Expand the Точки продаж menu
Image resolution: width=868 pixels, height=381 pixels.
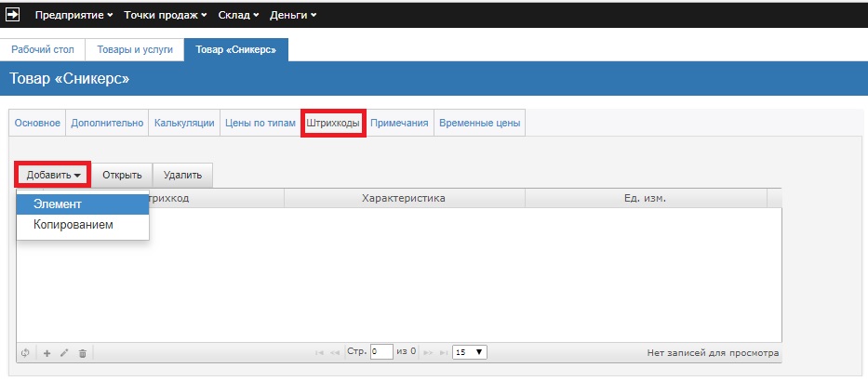164,15
